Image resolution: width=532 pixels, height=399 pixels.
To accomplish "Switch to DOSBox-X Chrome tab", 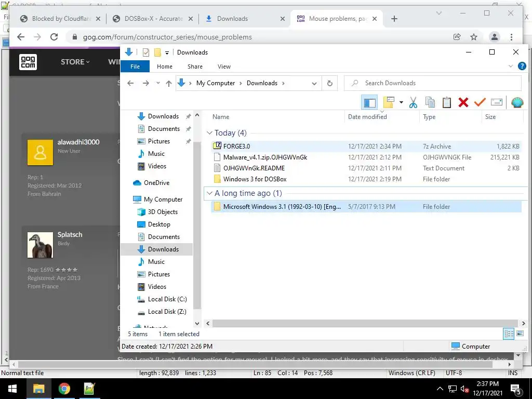I will pos(153,19).
